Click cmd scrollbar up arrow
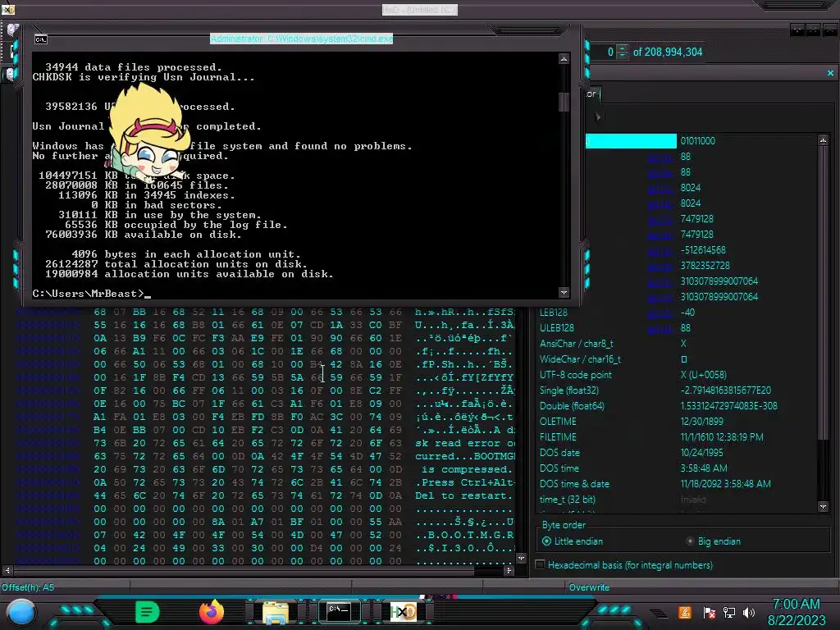This screenshot has width=840, height=630. point(564,58)
